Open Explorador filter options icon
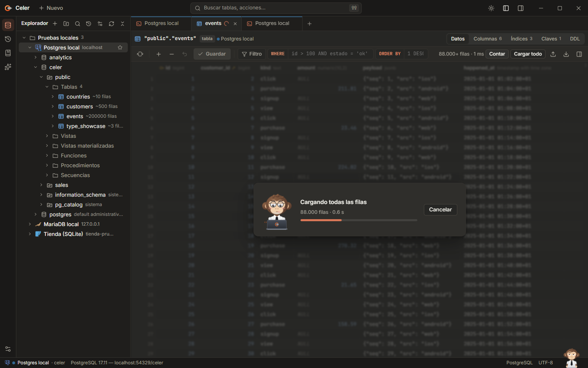 pyautogui.click(x=100, y=24)
